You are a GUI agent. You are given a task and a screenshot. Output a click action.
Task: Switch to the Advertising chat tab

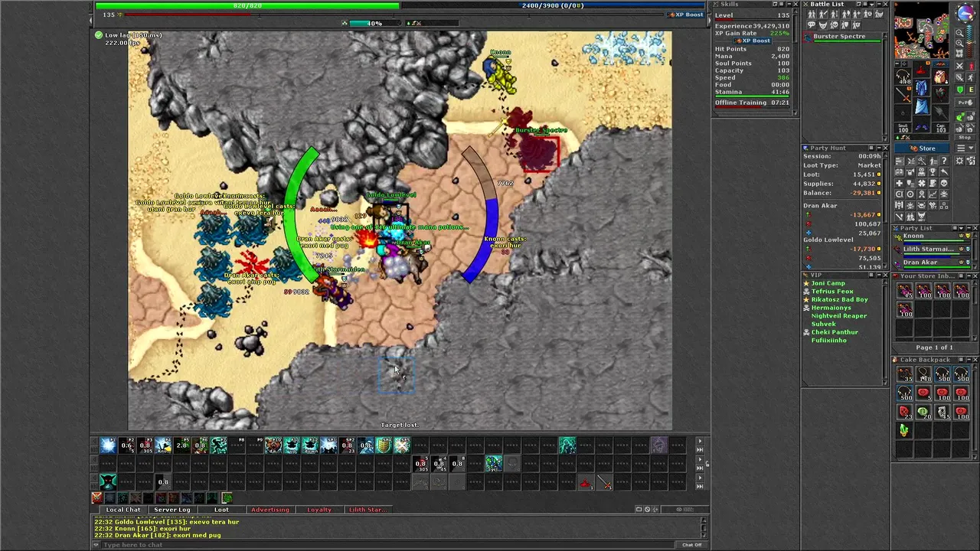click(x=270, y=510)
